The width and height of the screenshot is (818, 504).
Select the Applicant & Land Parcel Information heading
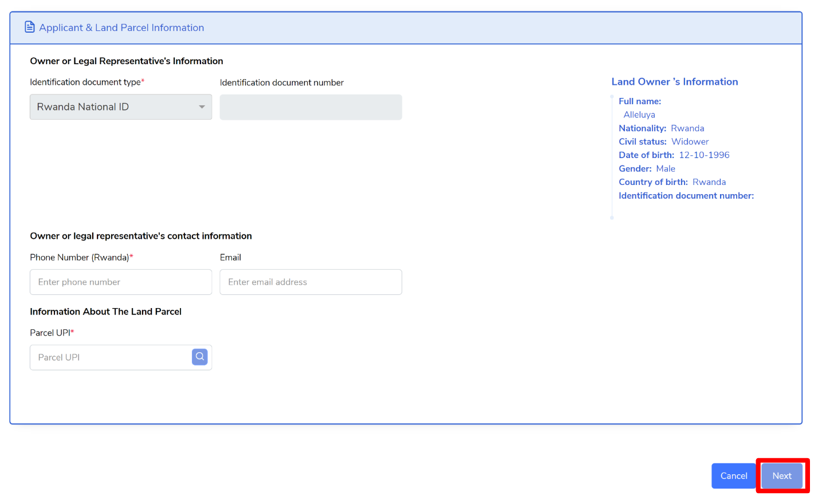coord(121,27)
